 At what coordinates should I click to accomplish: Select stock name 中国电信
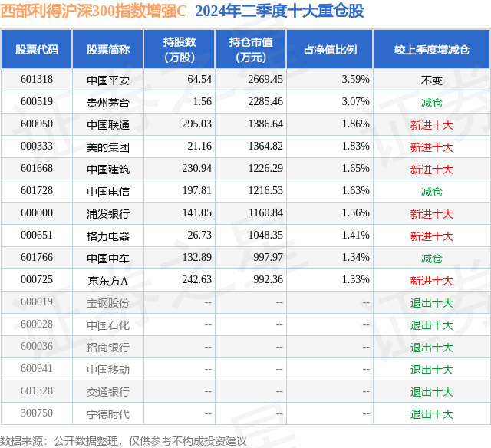(x=108, y=192)
